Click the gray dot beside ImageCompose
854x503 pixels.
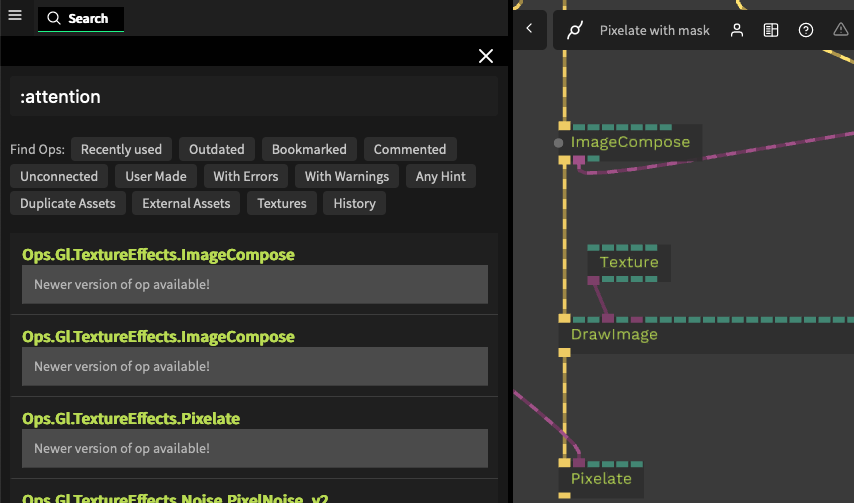point(558,143)
